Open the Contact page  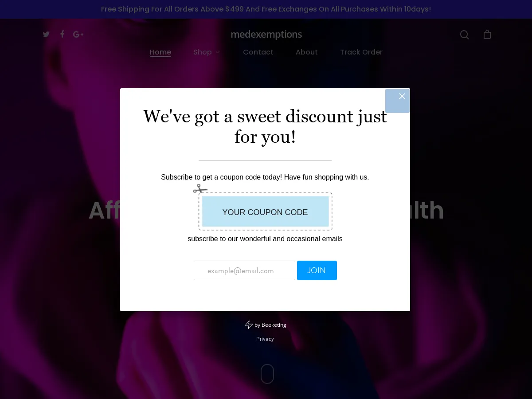[x=258, y=52]
